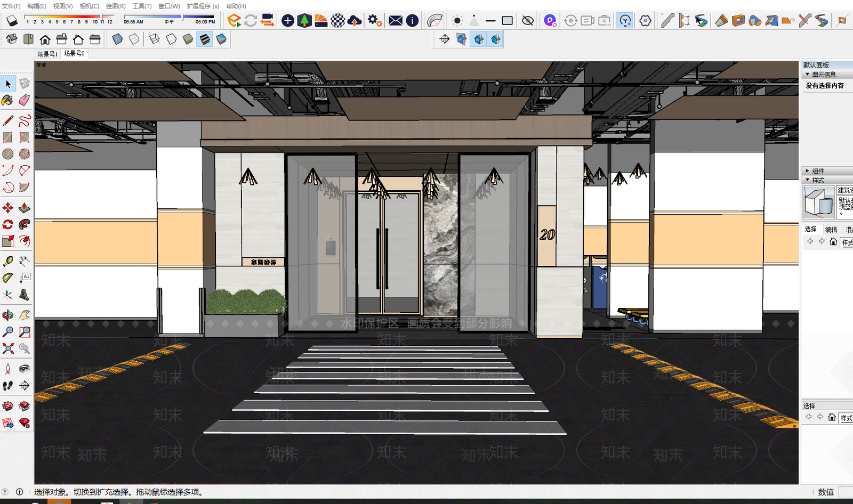
Task: Switch to Iso house view
Action: tap(12, 39)
